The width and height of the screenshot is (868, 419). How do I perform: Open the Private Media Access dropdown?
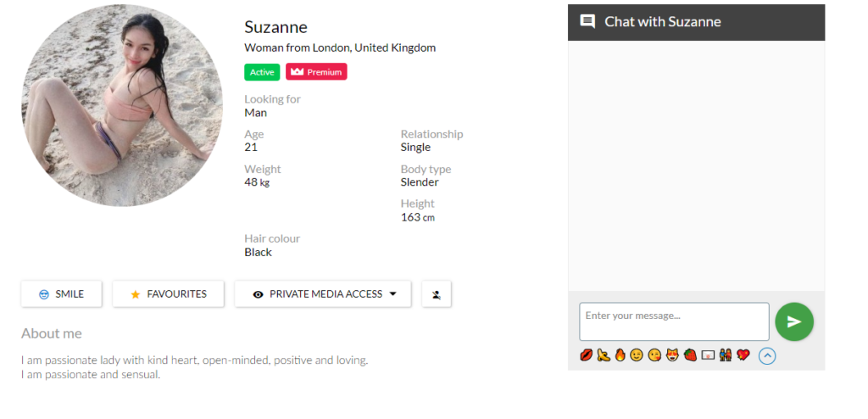point(323,294)
